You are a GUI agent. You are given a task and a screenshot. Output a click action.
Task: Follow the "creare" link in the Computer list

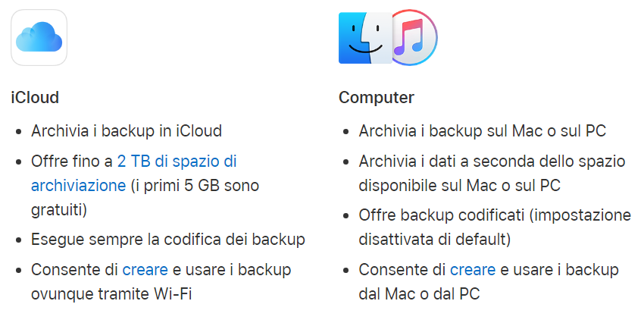coord(472,270)
